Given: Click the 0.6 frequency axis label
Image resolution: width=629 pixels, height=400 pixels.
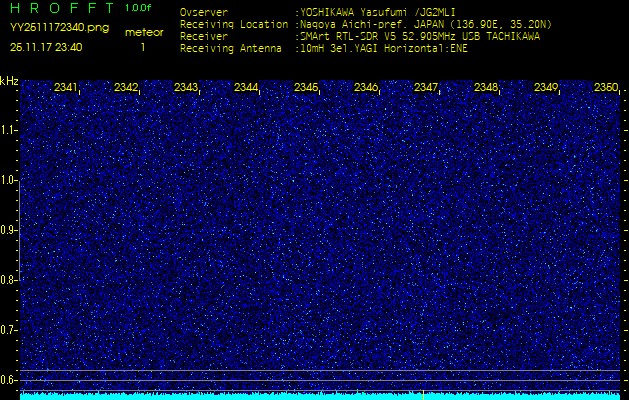Looking at the screenshot, I should click(9, 379).
